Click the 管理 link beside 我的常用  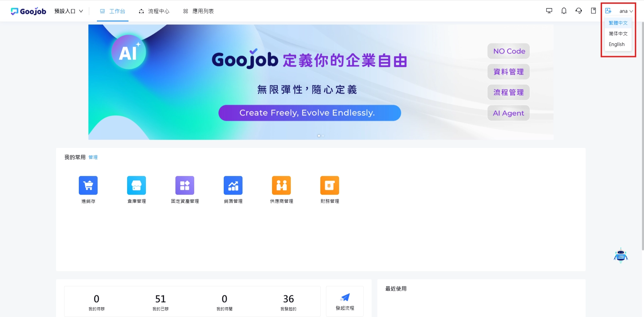point(93,157)
